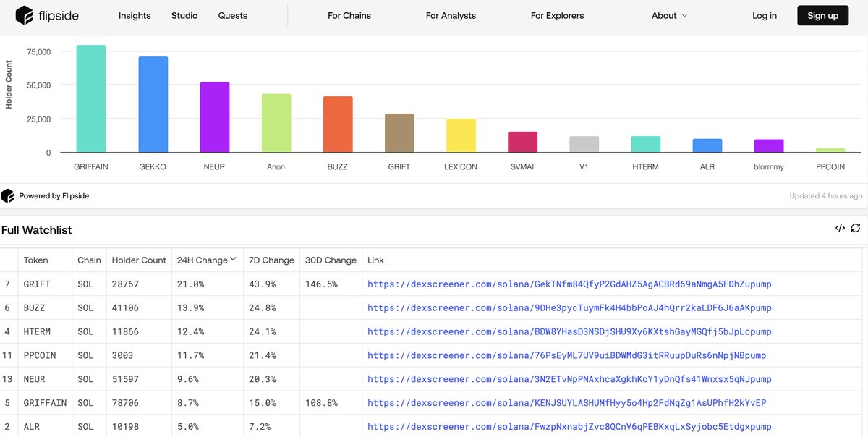Click the For Analysts navigation link
Viewport: 868px width, 437px height.
[451, 15]
